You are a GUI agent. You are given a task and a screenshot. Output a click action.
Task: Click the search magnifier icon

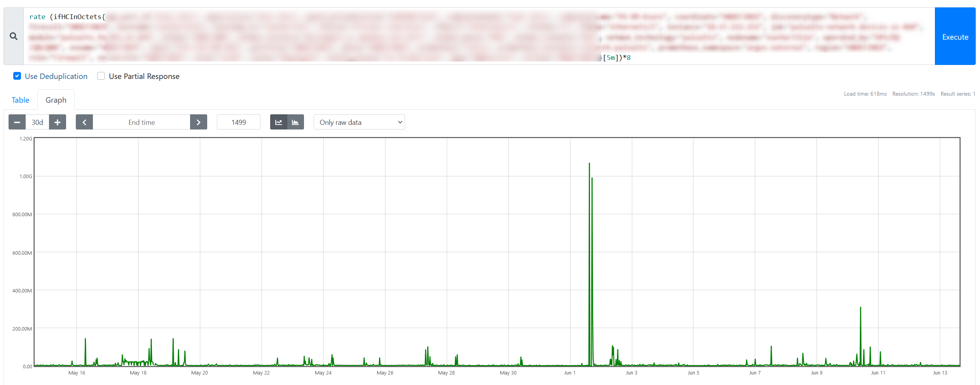[14, 36]
